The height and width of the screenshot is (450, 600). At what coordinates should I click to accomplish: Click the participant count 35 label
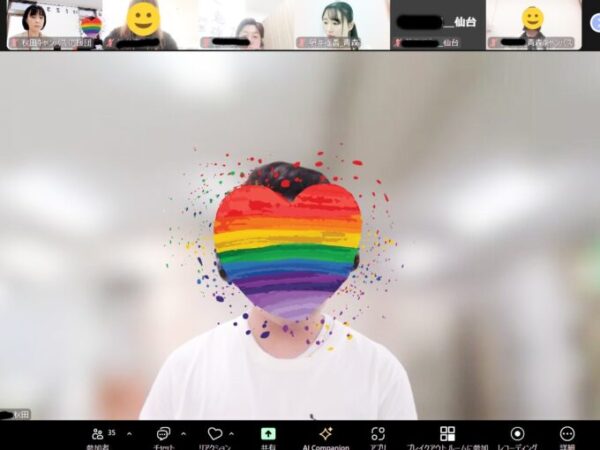pos(111,432)
